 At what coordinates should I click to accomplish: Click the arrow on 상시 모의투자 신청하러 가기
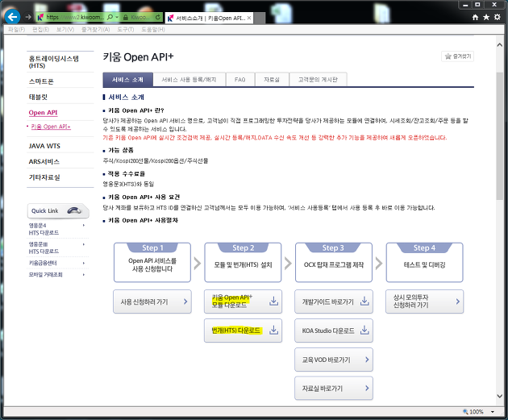click(x=457, y=301)
